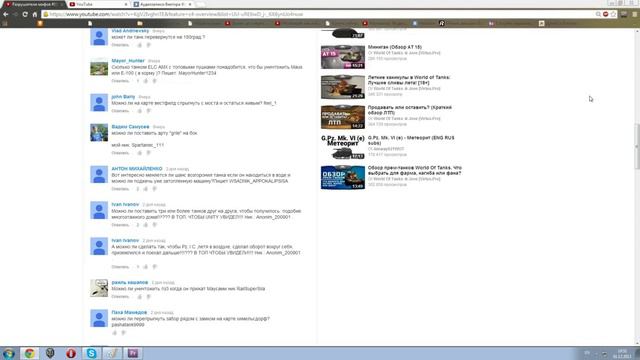
Task: Like Vlad Andrievsky's comment with thumbs-up
Action: click(140, 45)
